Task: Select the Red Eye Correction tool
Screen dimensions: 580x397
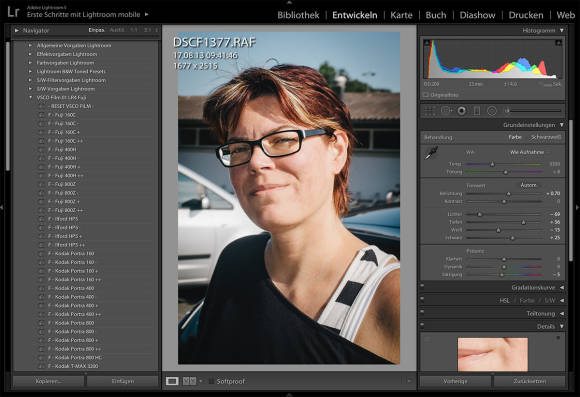Action: 462,111
